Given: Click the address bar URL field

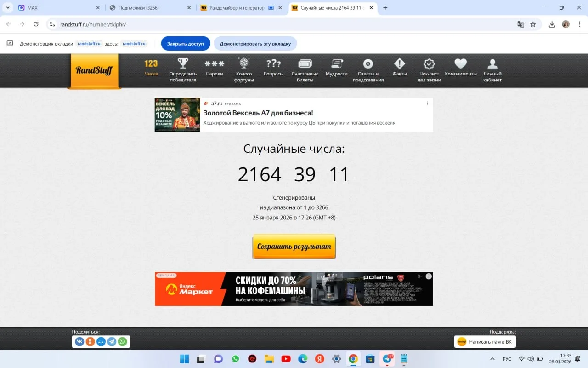Looking at the screenshot, I should point(276,24).
